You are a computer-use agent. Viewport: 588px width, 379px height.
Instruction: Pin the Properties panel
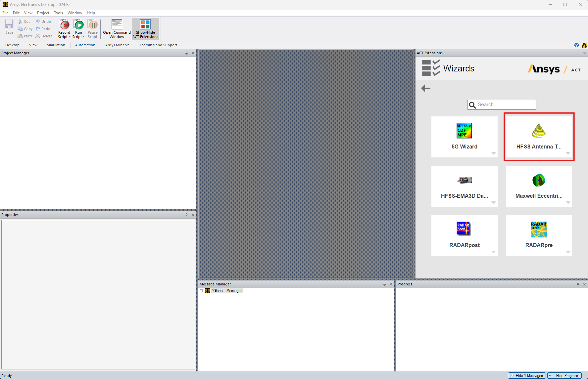(186, 215)
